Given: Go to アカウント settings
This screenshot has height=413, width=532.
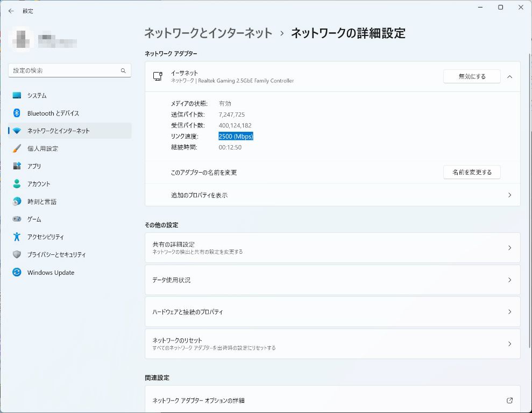Looking at the screenshot, I should pos(39,184).
